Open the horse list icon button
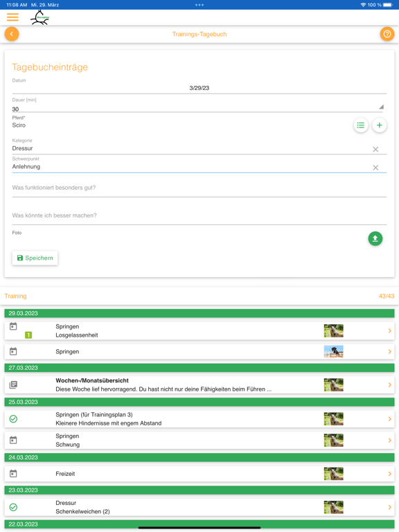The height and width of the screenshot is (532, 399). click(x=361, y=125)
